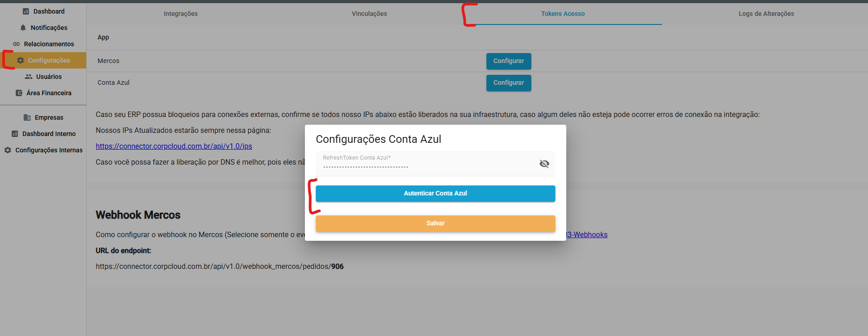Click the Dashboard chart icon in sidebar
The width and height of the screenshot is (868, 336).
point(26,11)
